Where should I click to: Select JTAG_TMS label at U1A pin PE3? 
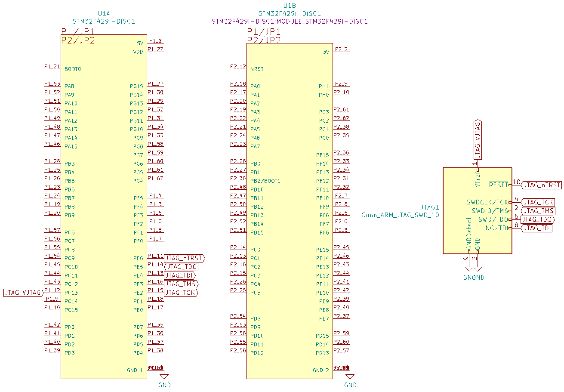coord(181,284)
